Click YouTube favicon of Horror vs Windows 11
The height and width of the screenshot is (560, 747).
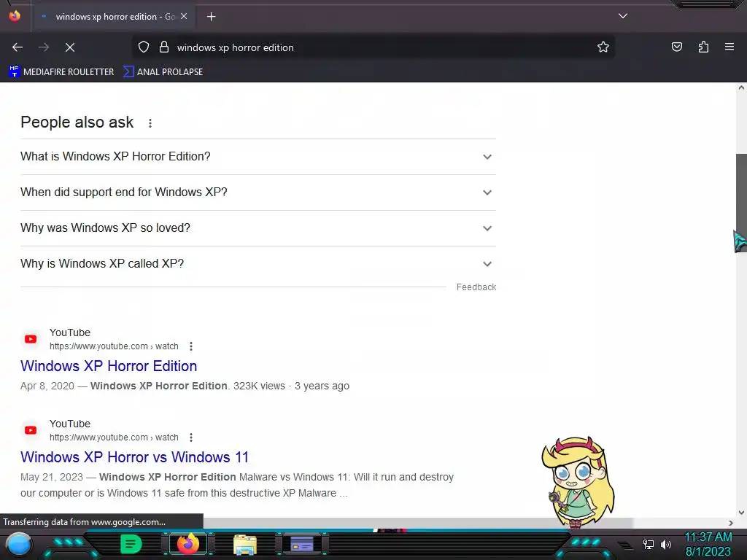(31, 430)
